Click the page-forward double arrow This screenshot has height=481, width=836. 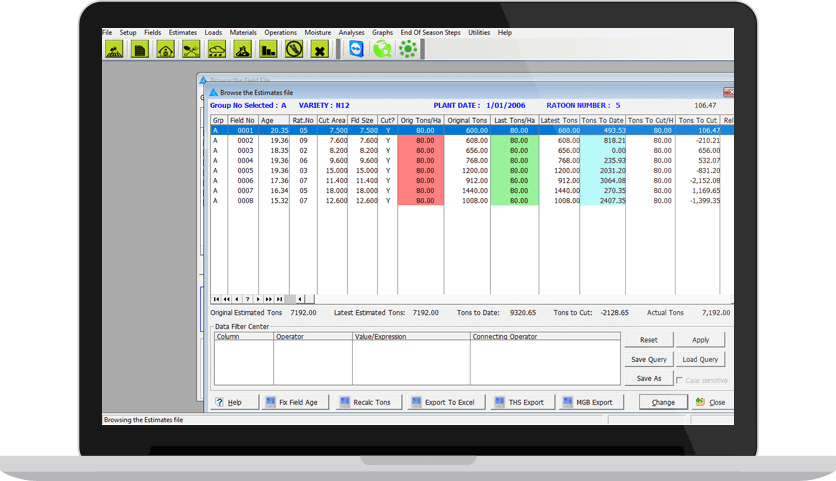click(x=269, y=299)
